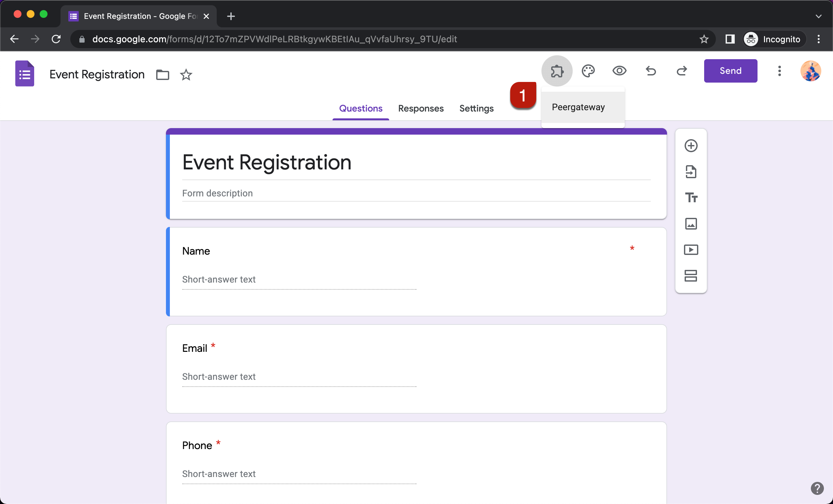Preview the form with eye icon

tap(619, 71)
